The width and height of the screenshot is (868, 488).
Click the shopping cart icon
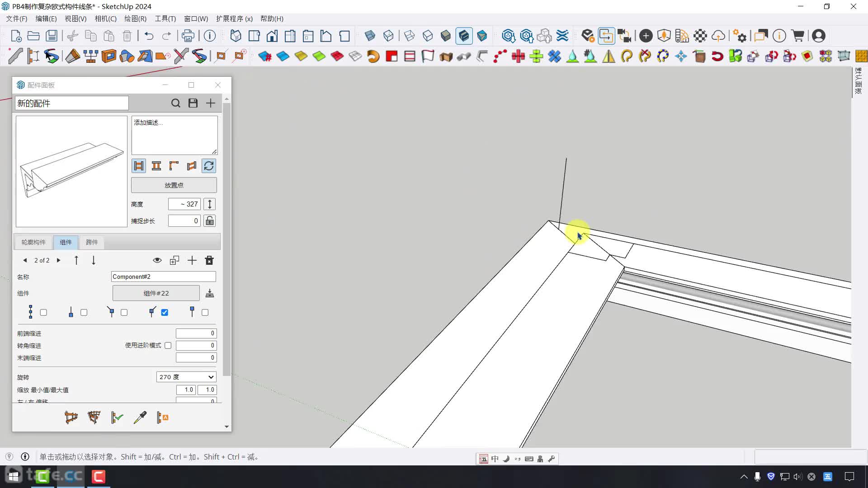tap(798, 36)
